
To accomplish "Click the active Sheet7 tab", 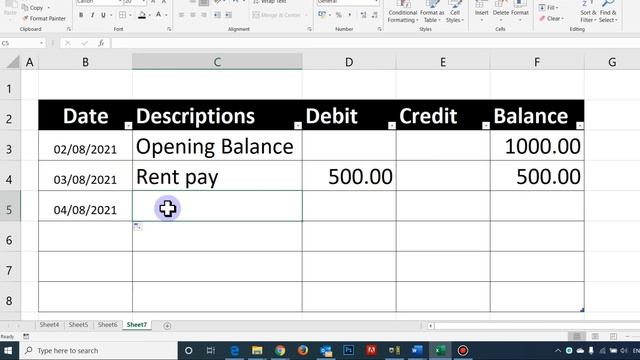I will tap(137, 325).
